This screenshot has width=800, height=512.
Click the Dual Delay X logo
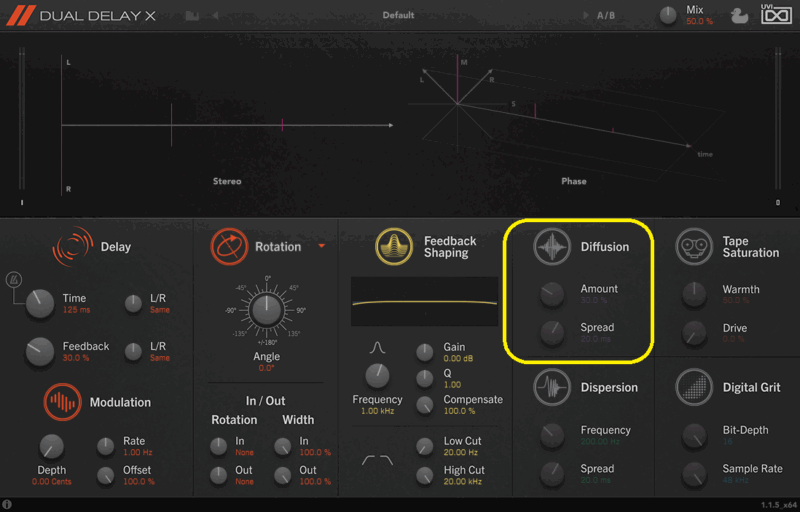(81, 15)
